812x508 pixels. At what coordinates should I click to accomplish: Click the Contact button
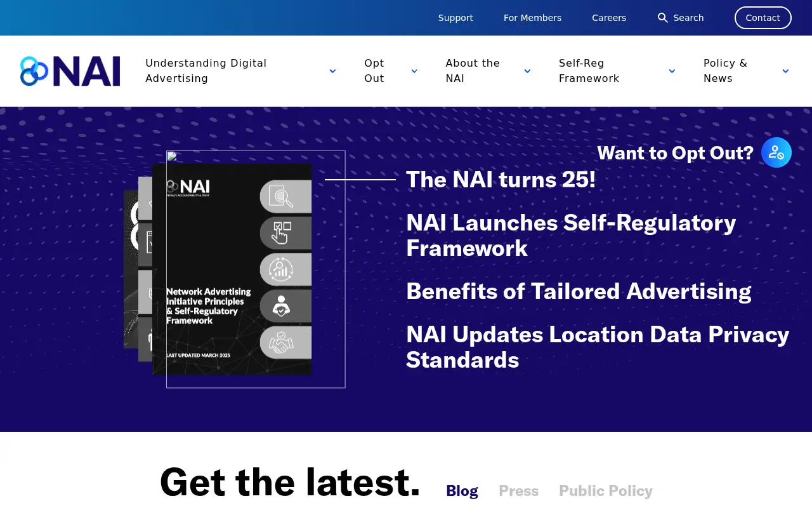coord(763,18)
